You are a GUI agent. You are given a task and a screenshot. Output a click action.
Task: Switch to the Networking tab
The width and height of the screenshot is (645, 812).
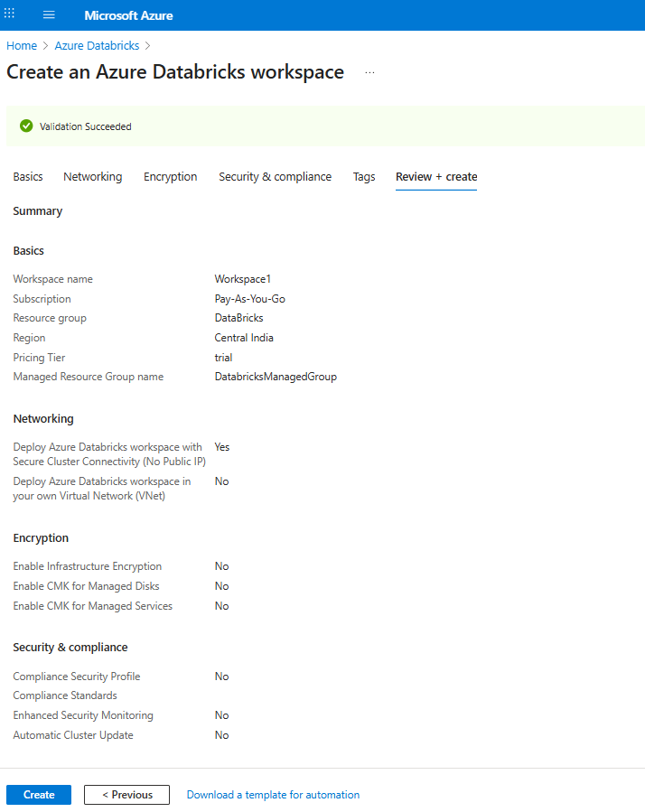coord(93,177)
